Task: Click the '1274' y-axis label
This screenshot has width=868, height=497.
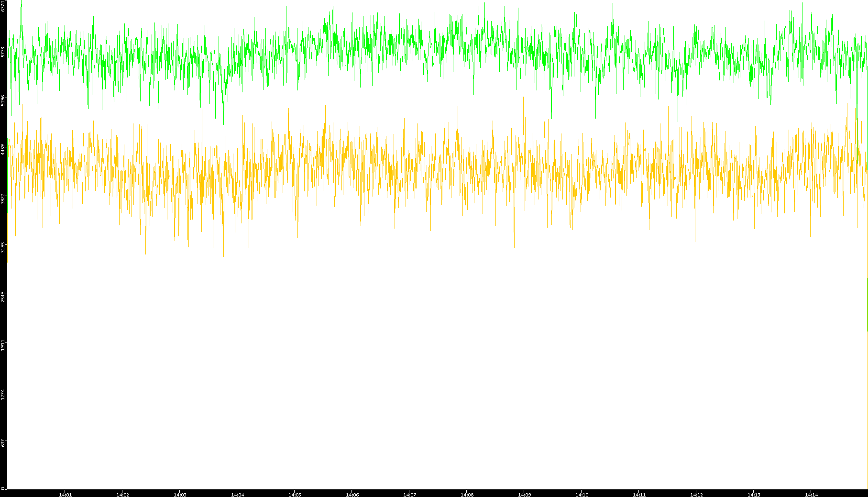Action: (3, 394)
